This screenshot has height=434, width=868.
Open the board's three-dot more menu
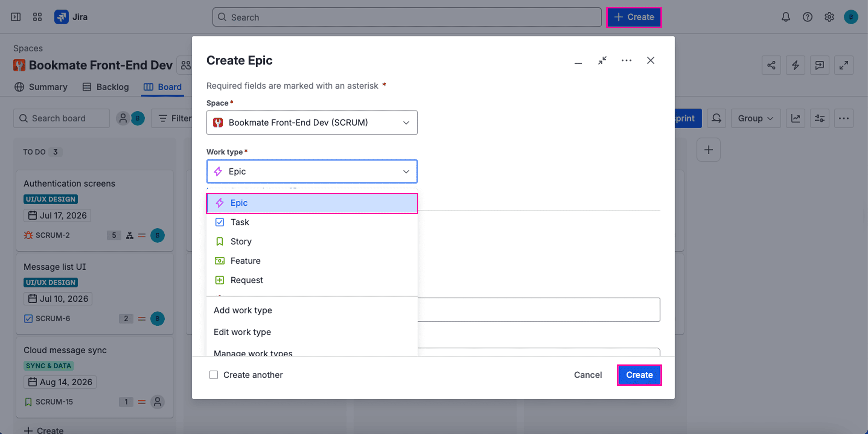844,118
